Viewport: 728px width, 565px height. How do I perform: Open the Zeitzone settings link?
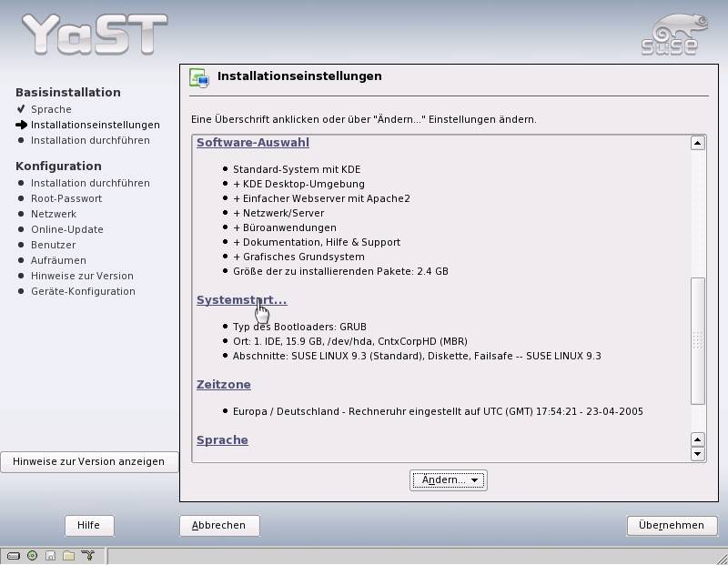[x=223, y=385]
